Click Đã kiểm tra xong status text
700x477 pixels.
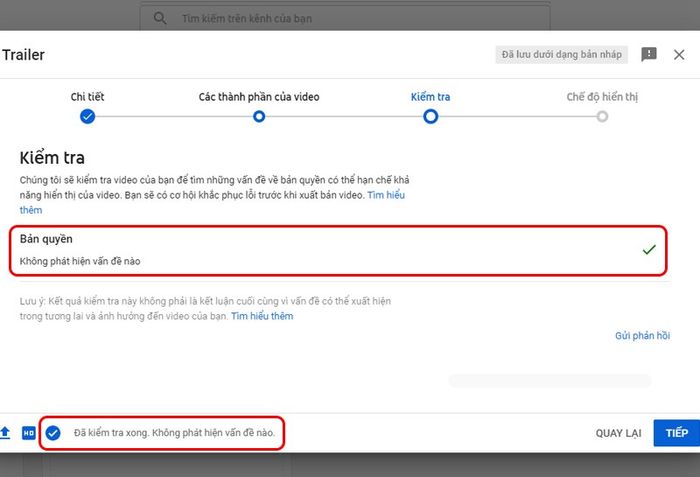click(174, 433)
